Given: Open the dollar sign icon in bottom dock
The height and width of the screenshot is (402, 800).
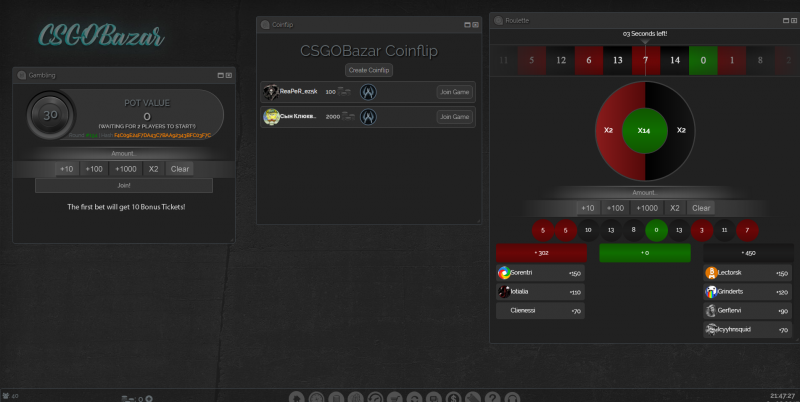Looking at the screenshot, I should (x=453, y=397).
